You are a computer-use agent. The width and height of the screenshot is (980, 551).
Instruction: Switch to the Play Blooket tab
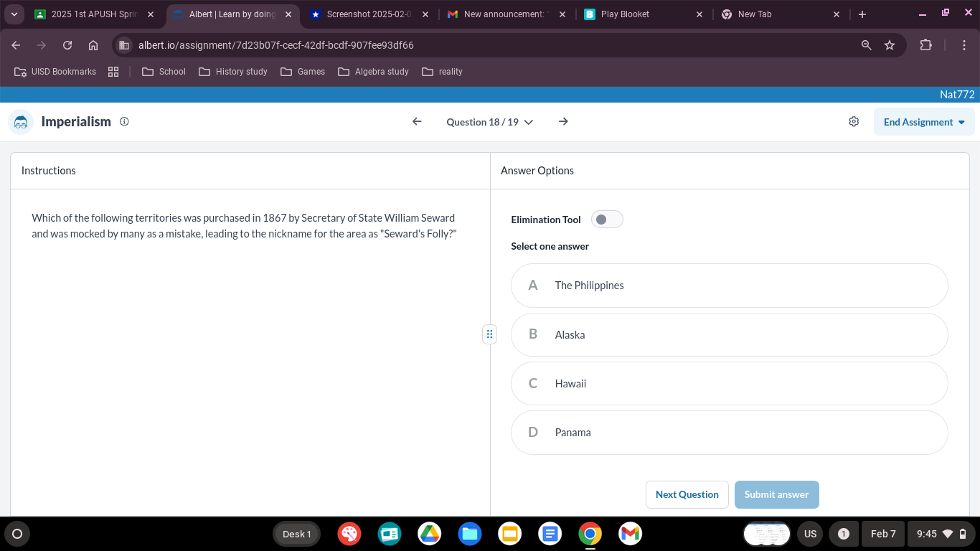click(x=644, y=14)
